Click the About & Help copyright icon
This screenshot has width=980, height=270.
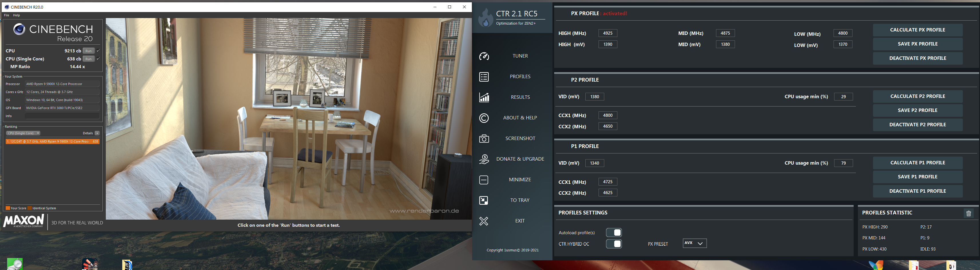tap(484, 118)
